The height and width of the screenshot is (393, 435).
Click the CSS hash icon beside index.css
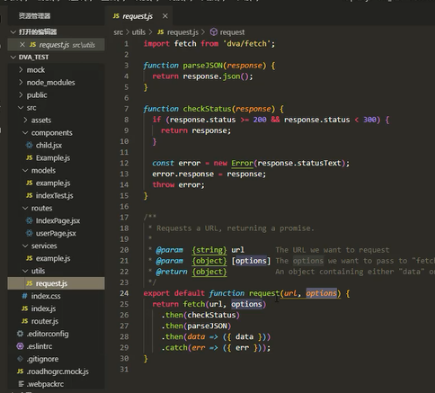25,296
